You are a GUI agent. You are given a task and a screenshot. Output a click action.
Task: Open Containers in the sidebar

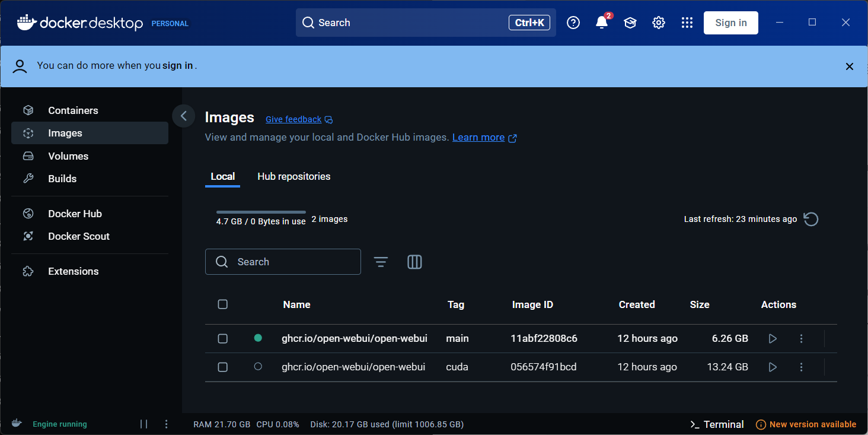pyautogui.click(x=90, y=110)
